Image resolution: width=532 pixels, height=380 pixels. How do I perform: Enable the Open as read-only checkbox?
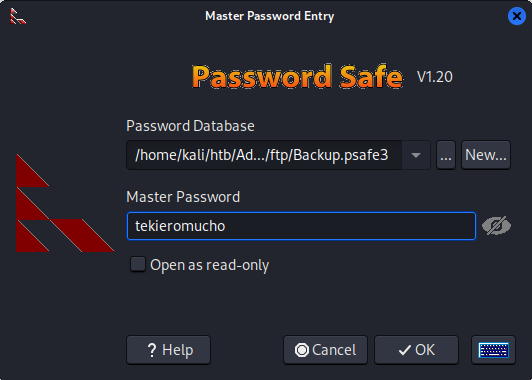pyautogui.click(x=138, y=264)
